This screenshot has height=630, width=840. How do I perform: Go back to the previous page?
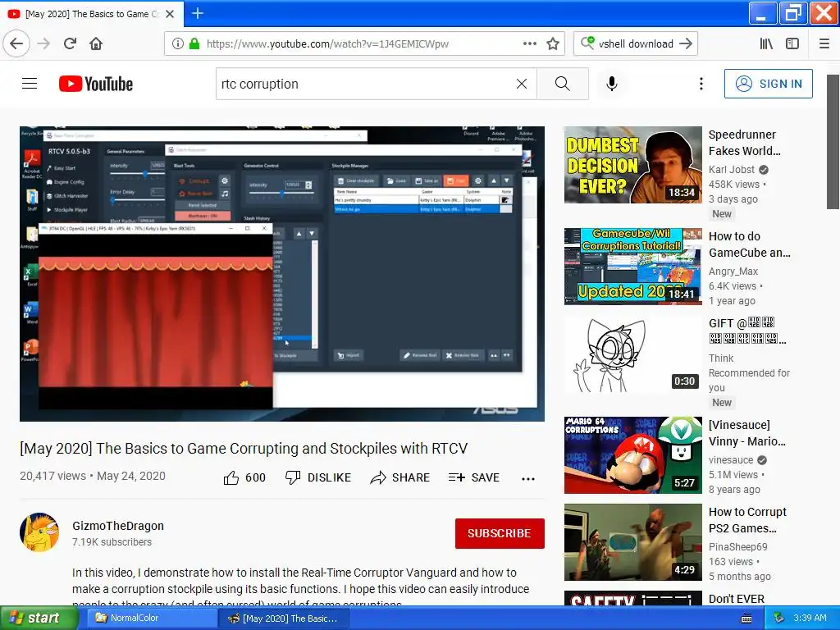click(x=16, y=43)
